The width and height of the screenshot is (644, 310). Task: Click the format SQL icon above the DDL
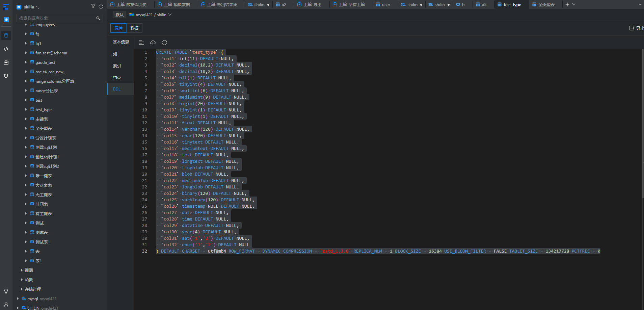pos(141,43)
